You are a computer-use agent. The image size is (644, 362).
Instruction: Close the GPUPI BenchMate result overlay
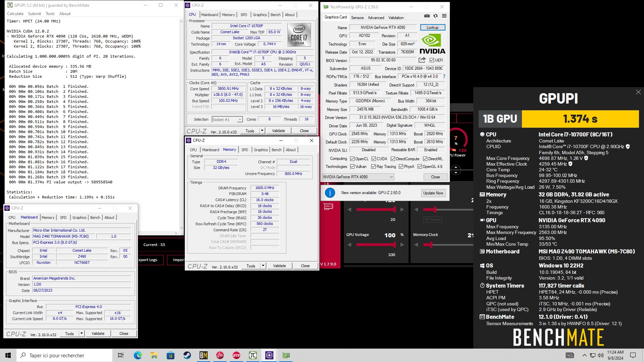click(638, 92)
